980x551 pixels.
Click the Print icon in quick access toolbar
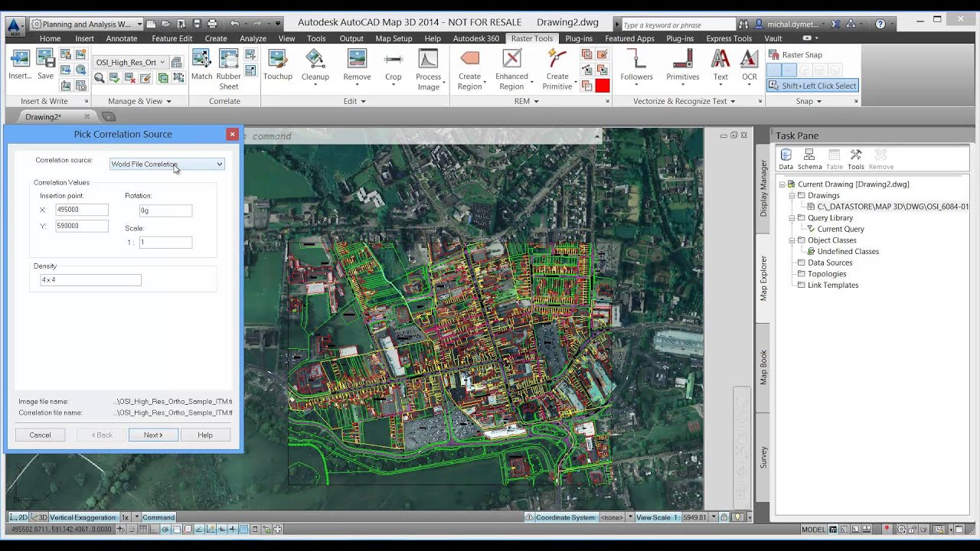tap(212, 24)
